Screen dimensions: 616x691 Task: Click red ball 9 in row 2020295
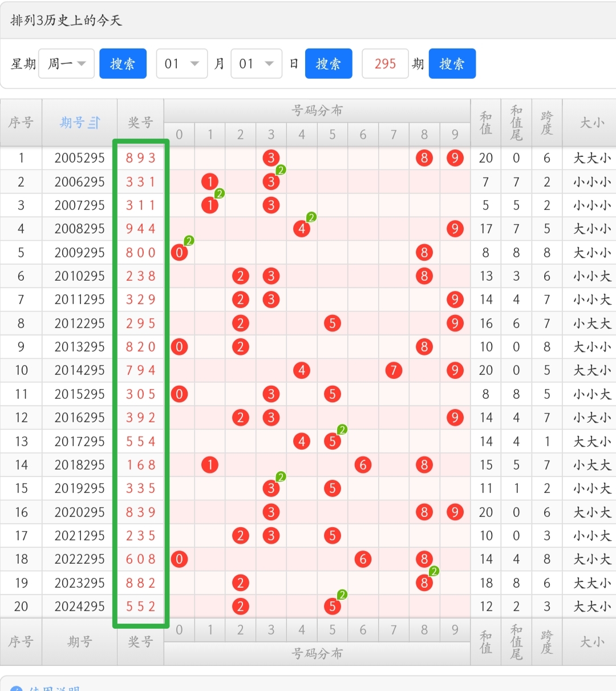[455, 512]
